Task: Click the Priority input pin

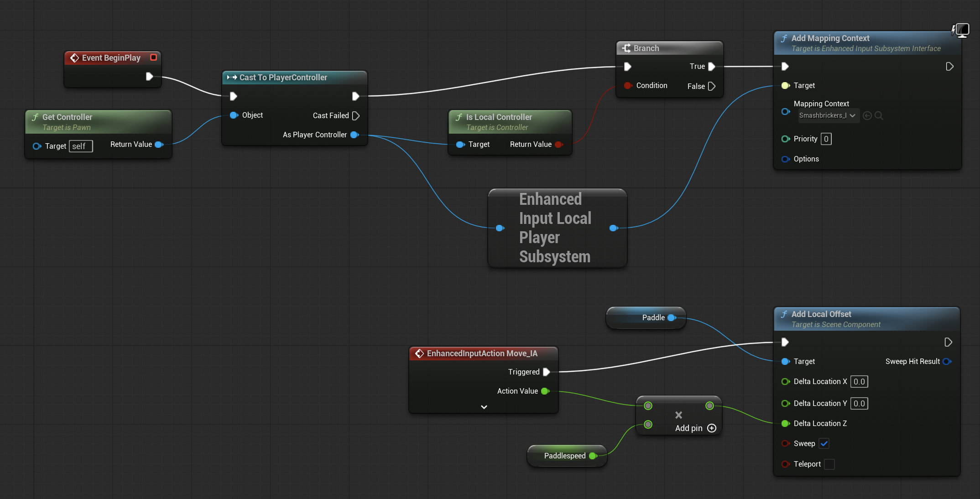Action: pyautogui.click(x=786, y=139)
